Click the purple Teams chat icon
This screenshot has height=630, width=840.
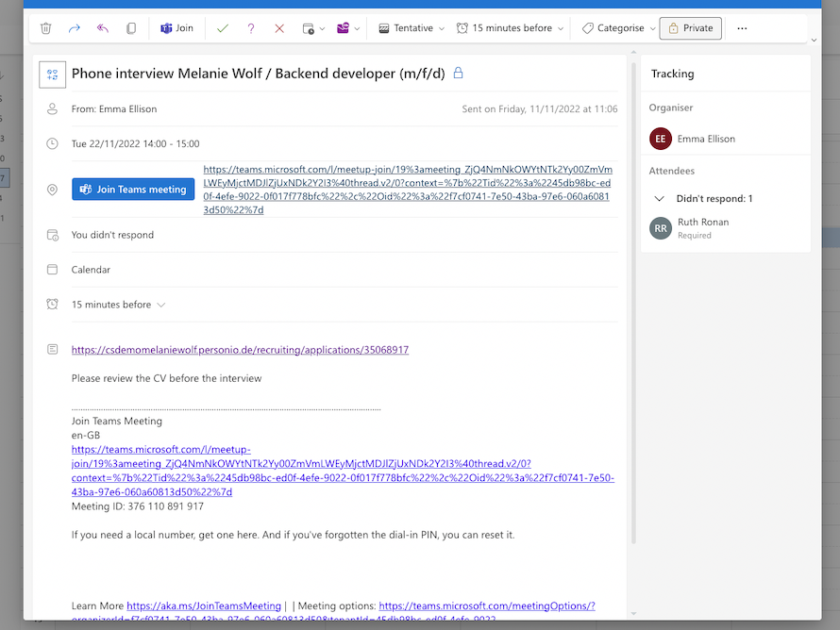tap(343, 28)
